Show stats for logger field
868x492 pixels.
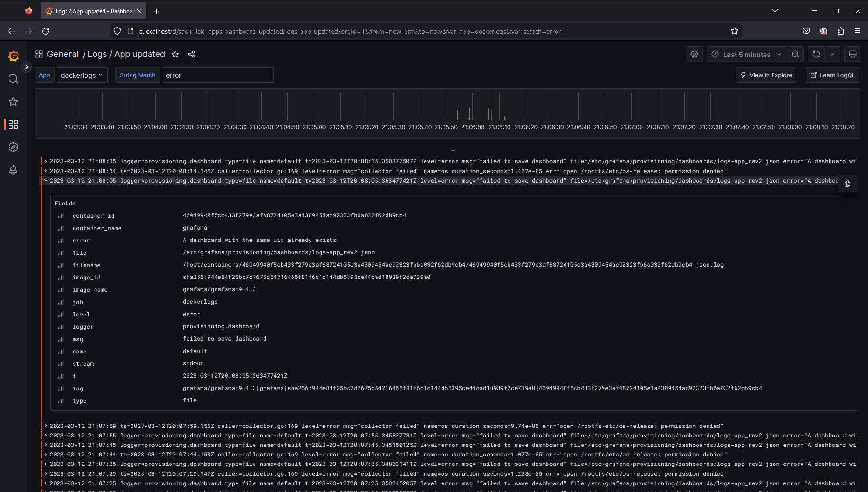[x=61, y=327]
